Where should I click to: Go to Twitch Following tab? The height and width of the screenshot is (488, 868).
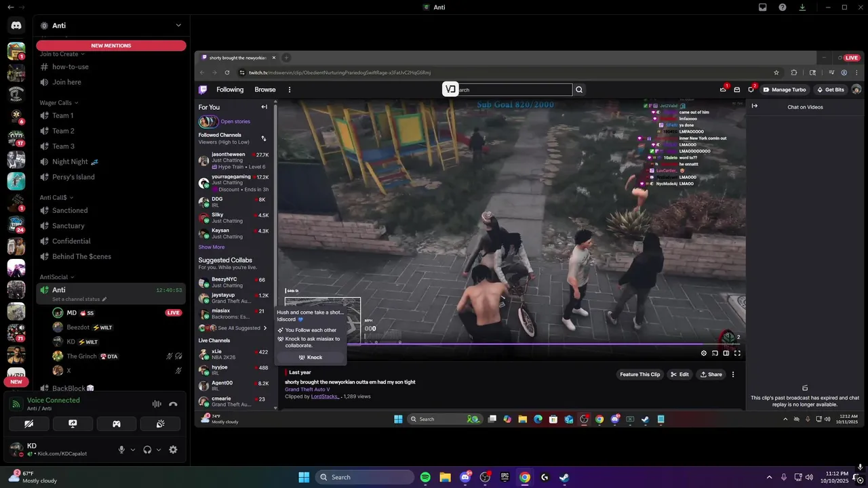(230, 89)
